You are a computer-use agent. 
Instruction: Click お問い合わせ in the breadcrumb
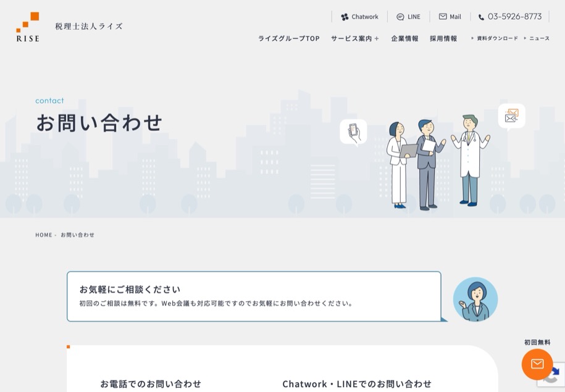(x=77, y=235)
